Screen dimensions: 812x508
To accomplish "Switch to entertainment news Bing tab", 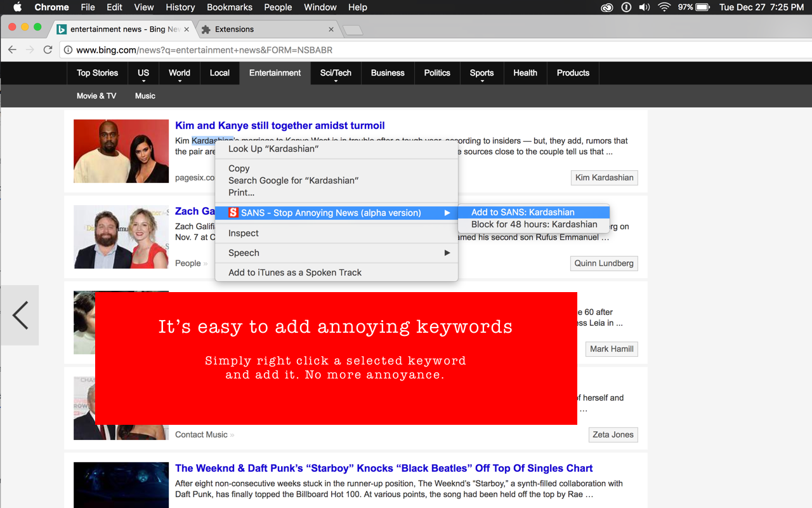I will 124,29.
